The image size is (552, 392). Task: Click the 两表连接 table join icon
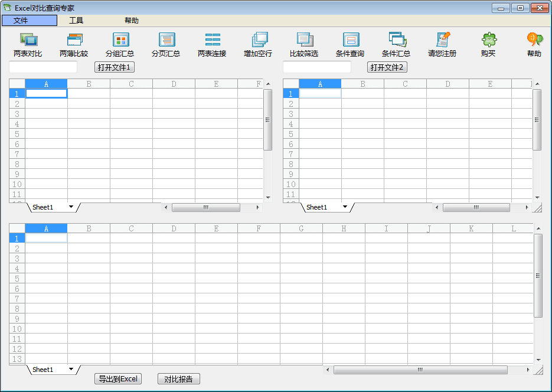pos(212,40)
